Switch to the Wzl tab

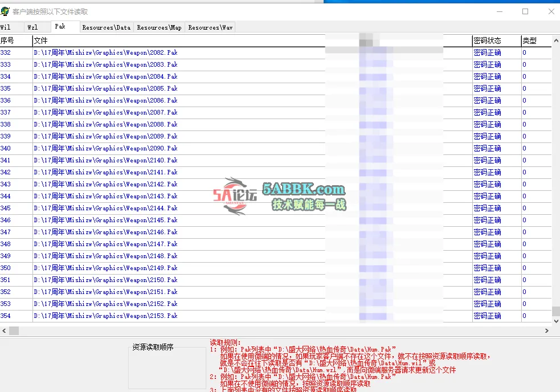[32, 27]
